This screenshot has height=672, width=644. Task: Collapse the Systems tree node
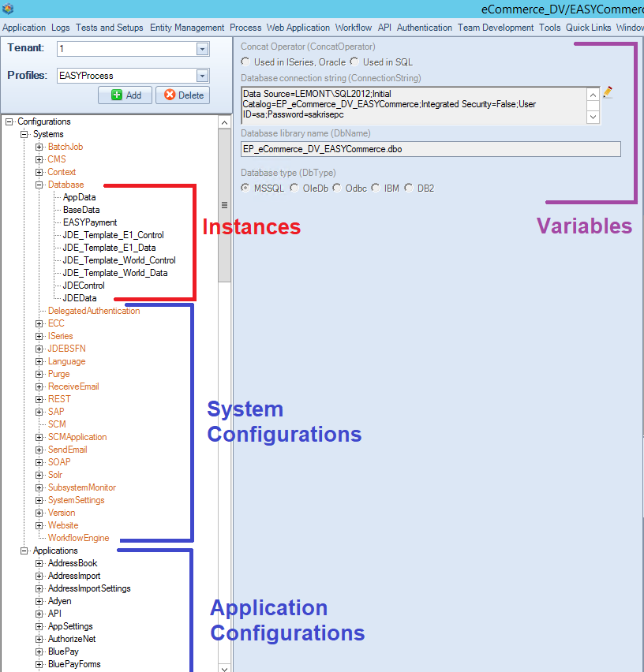click(24, 134)
